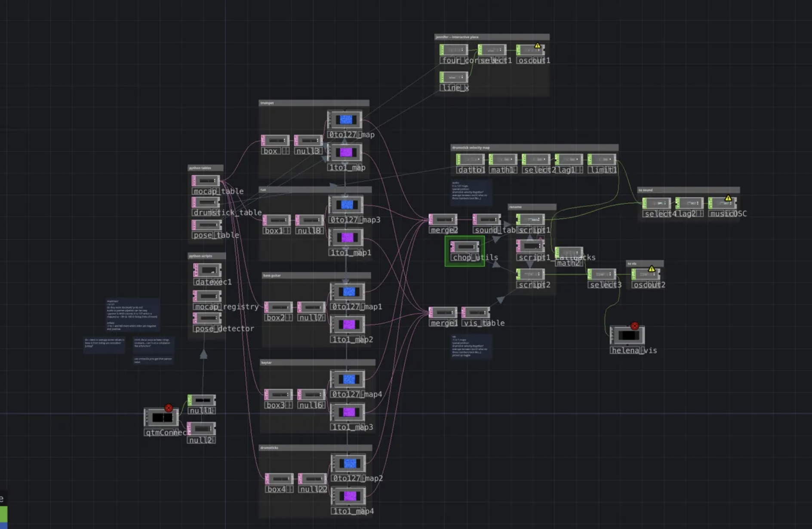Select the box node in trumpet group
The image size is (812, 529).
click(x=275, y=140)
